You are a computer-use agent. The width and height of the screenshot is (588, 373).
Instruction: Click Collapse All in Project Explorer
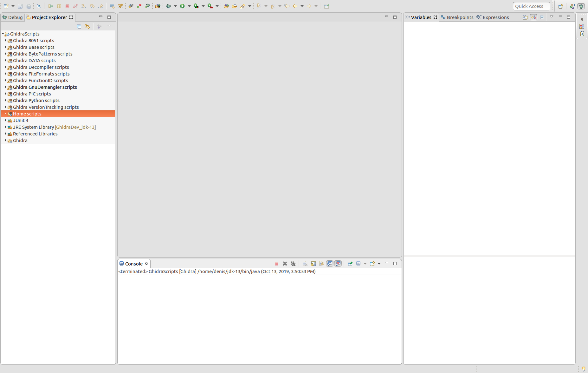[79, 26]
